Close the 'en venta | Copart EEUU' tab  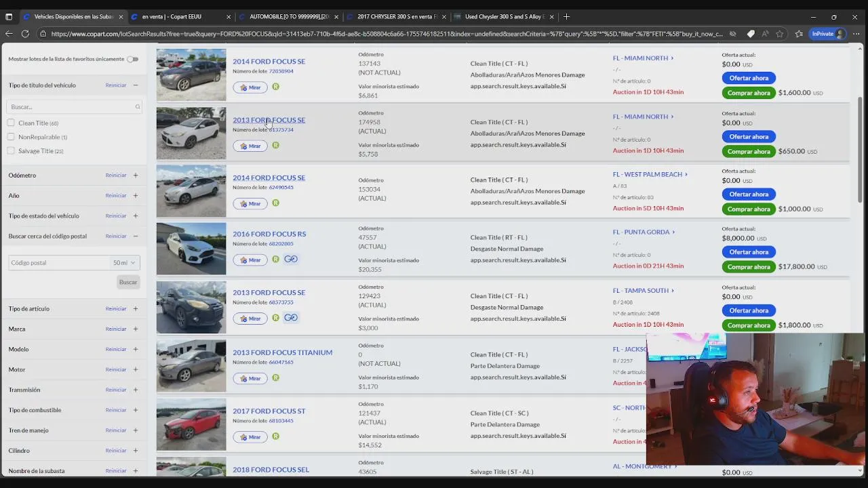point(229,16)
